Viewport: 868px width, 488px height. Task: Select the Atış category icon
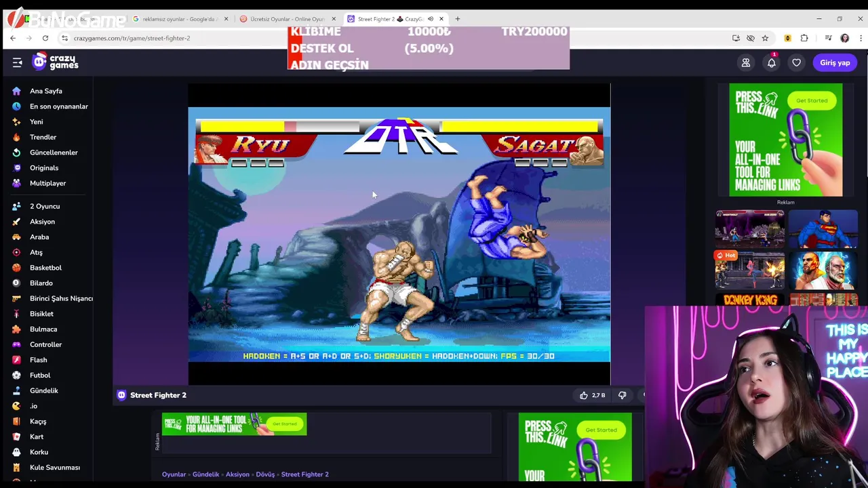pyautogui.click(x=16, y=252)
